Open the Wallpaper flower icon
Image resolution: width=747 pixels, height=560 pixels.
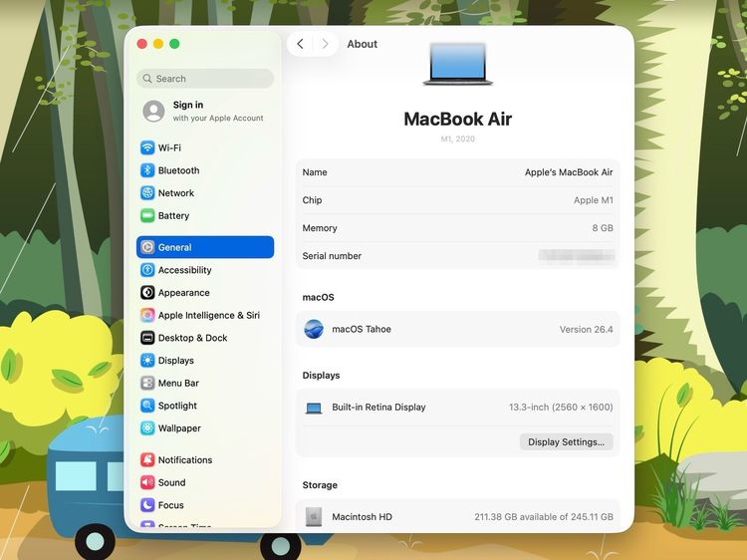tap(147, 428)
